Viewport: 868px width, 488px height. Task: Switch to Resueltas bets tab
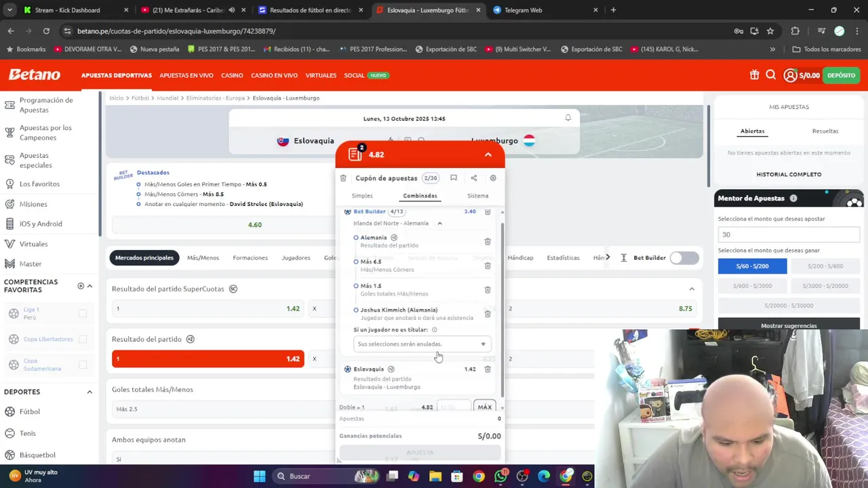point(825,131)
